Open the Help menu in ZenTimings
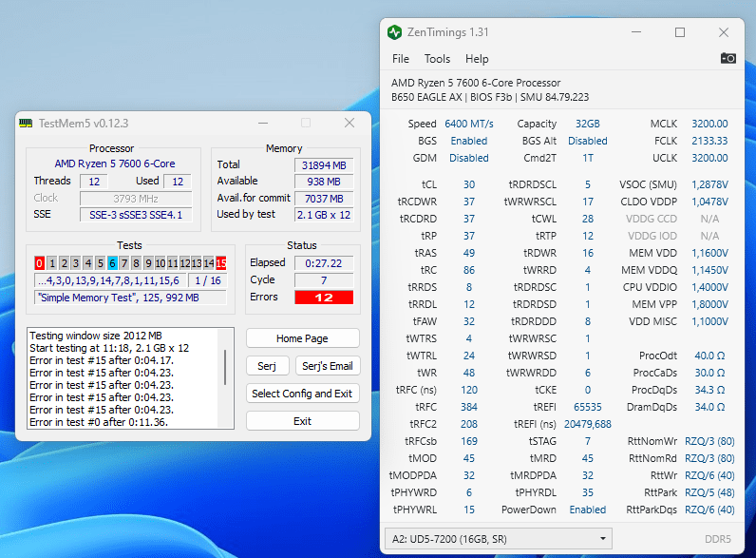Screen dimensions: 756x558 pyautogui.click(x=477, y=59)
